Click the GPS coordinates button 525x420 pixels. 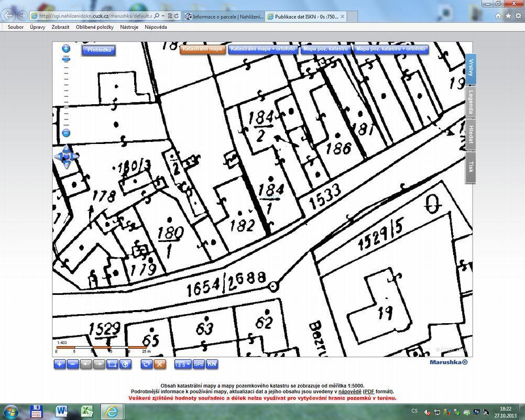coord(199,364)
